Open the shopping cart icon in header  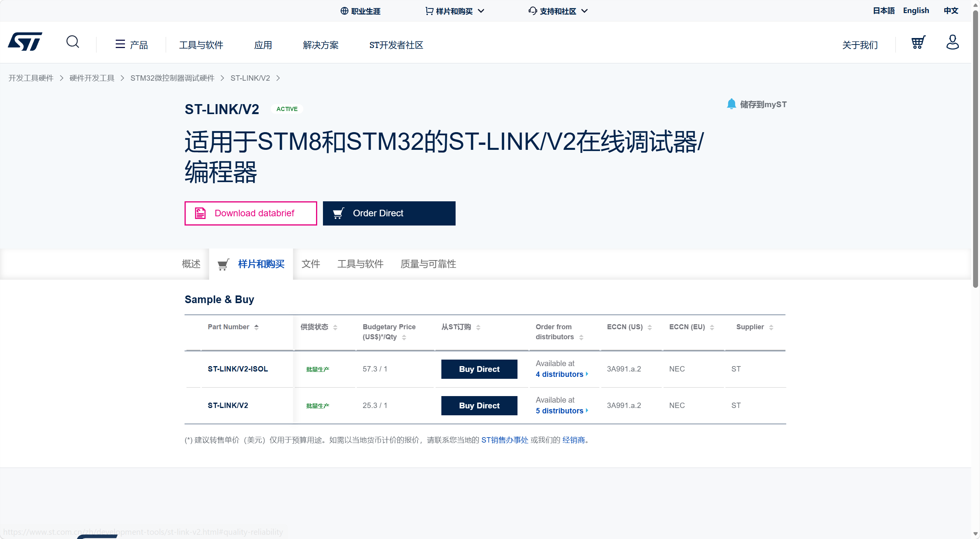click(918, 42)
